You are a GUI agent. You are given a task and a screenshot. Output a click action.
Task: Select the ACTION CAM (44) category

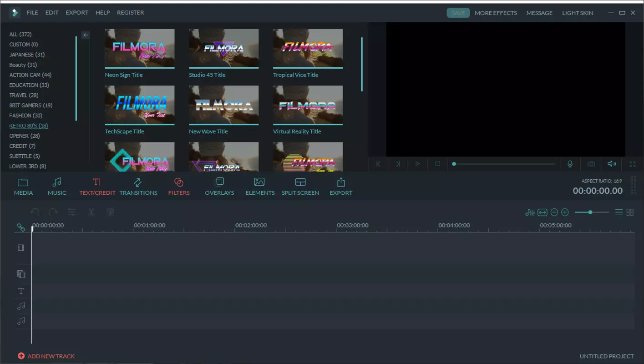[30, 75]
